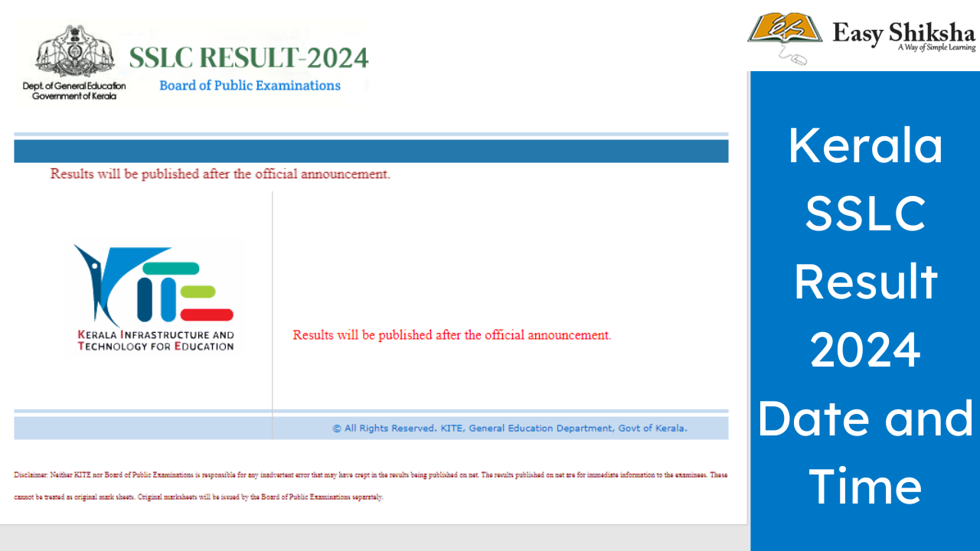Click the red results notice under the blue bar
Viewport: 980px width, 551px height.
(x=220, y=174)
